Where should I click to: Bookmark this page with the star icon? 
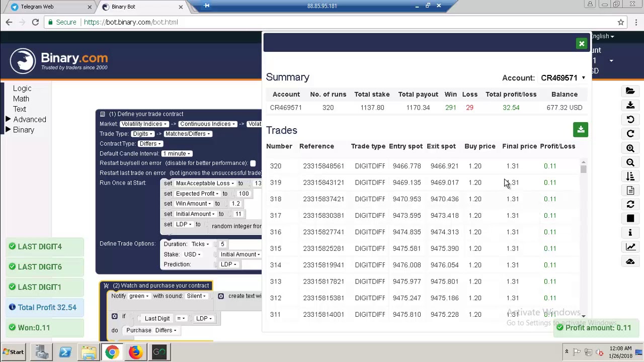pos(621,22)
